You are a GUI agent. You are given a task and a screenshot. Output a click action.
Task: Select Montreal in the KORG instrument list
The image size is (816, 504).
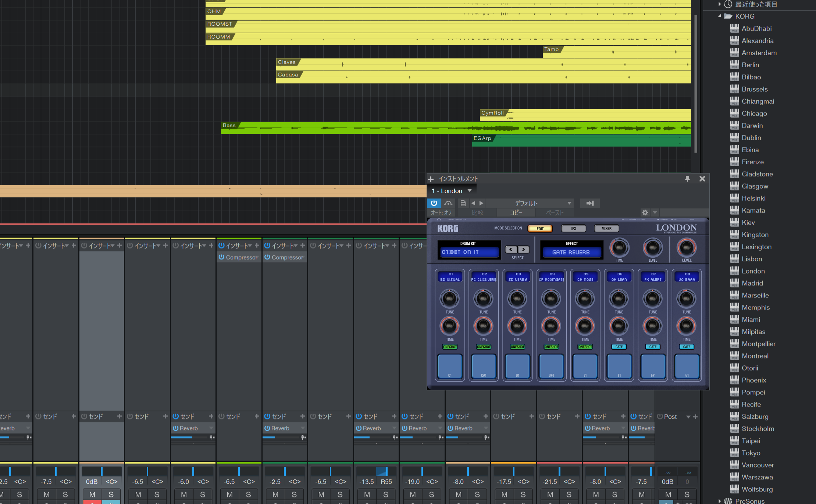click(755, 356)
